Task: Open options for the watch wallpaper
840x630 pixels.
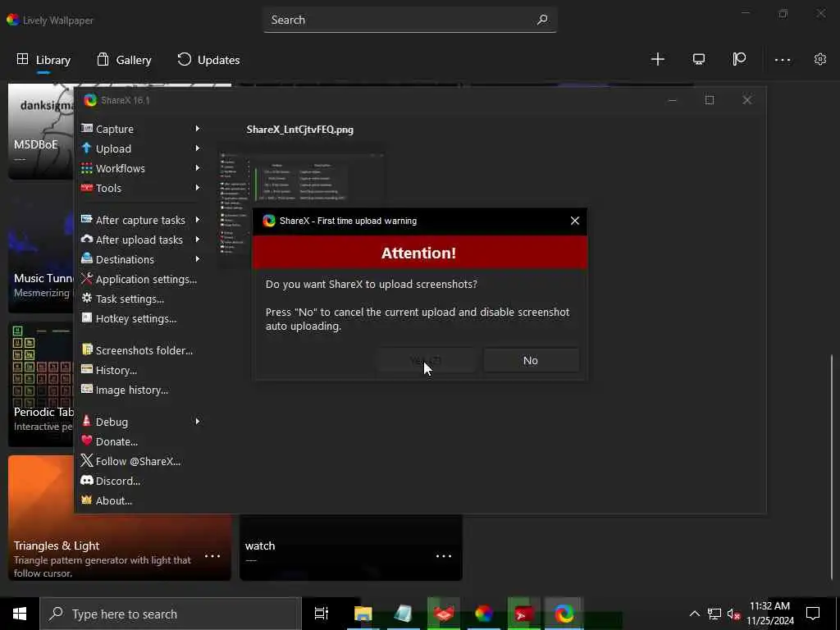Action: point(444,556)
